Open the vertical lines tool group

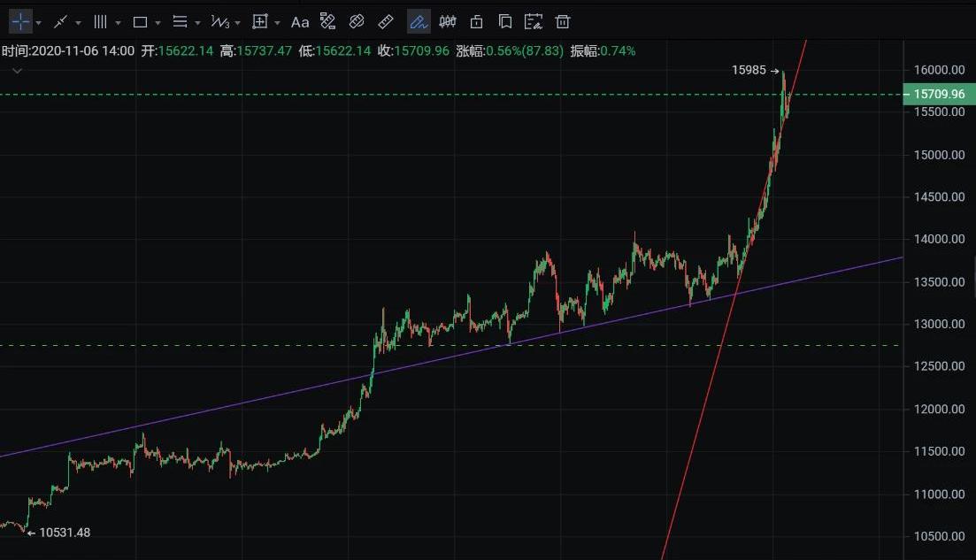pos(100,22)
